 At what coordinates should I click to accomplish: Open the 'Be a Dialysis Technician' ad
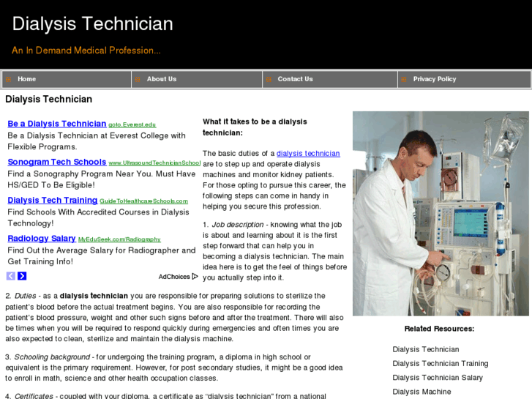[x=57, y=124]
